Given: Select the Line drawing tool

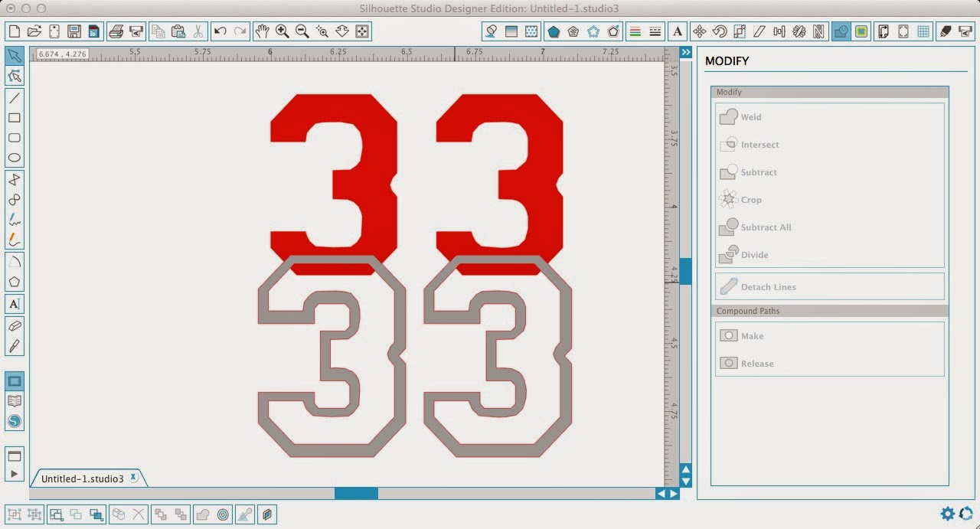Looking at the screenshot, I should click(x=15, y=98).
